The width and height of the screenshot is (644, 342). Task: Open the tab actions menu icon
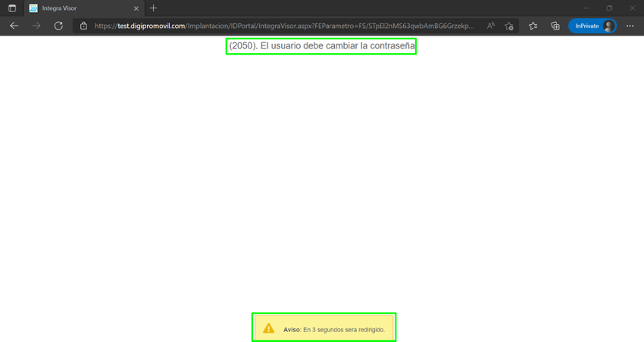[x=11, y=8]
